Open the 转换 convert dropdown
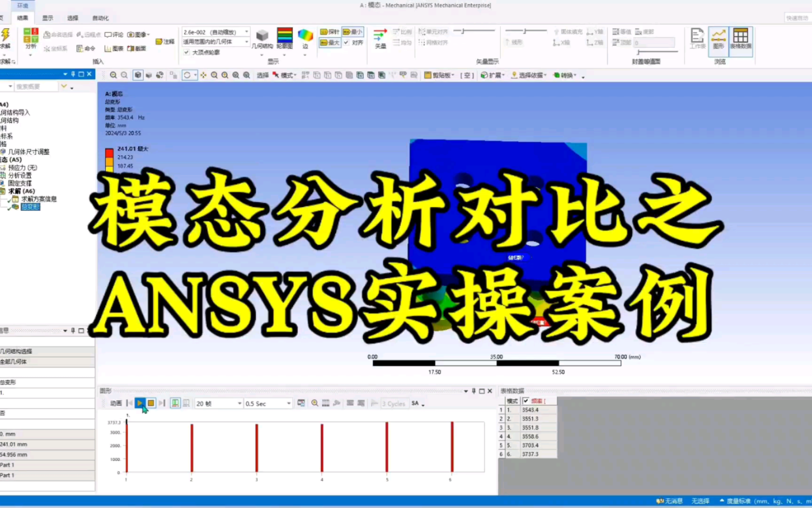The image size is (812, 508). tap(565, 75)
